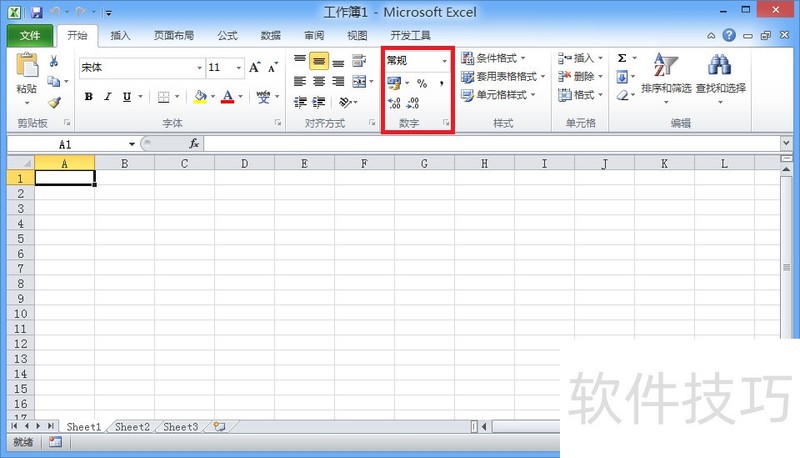
Task: Center text horizontally
Action: click(319, 81)
